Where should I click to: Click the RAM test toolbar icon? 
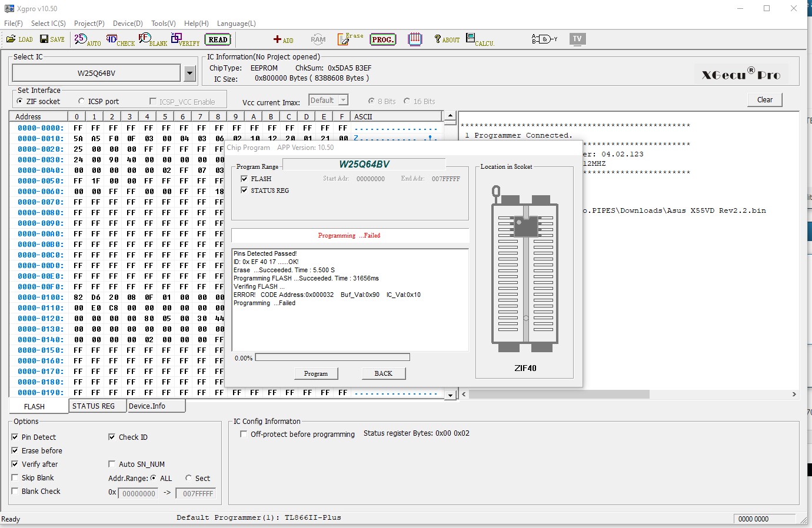pos(318,39)
